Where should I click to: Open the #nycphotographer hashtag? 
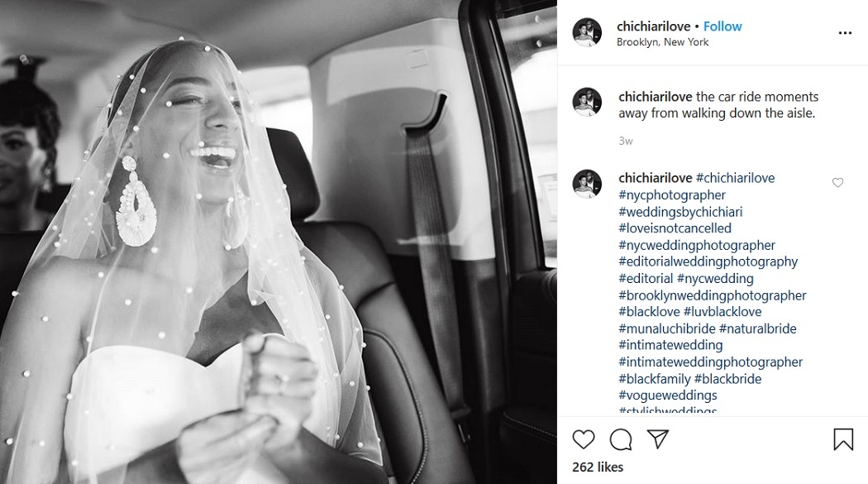(x=672, y=195)
